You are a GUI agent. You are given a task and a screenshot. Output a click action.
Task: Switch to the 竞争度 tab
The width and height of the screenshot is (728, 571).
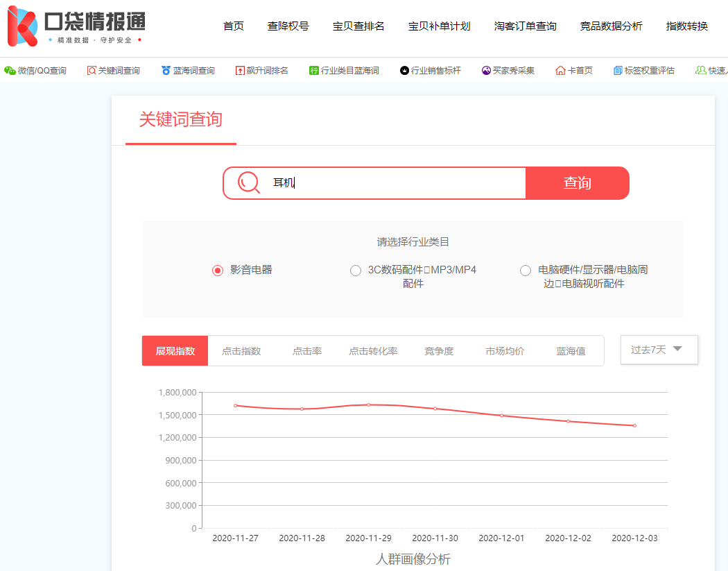(439, 351)
